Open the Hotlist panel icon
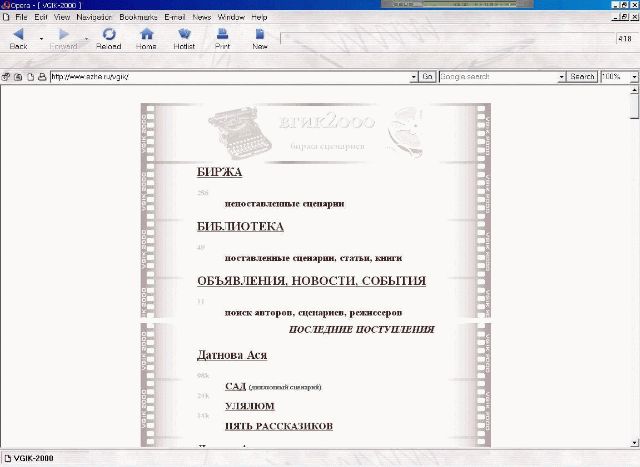Viewport: 640px width, 467px height. pyautogui.click(x=184, y=34)
